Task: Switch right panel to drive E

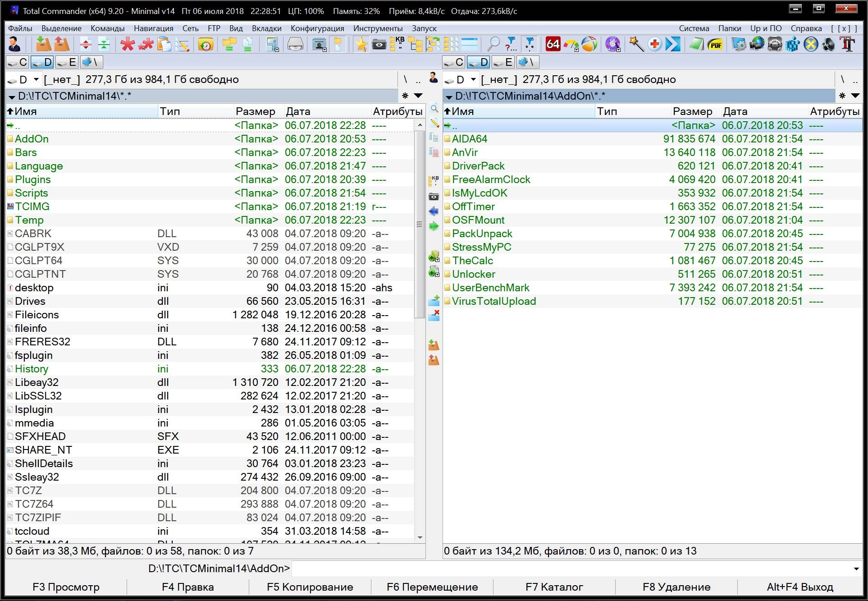Action: click(x=503, y=62)
